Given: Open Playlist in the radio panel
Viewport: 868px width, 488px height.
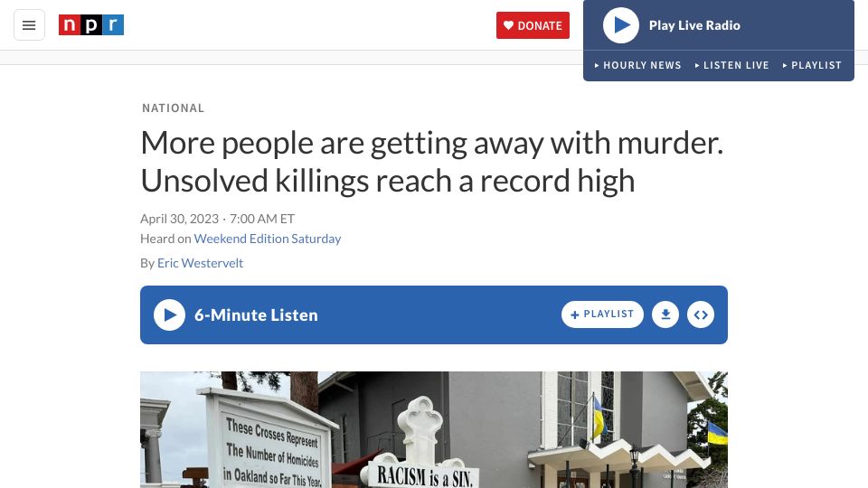Looking at the screenshot, I should (812, 65).
